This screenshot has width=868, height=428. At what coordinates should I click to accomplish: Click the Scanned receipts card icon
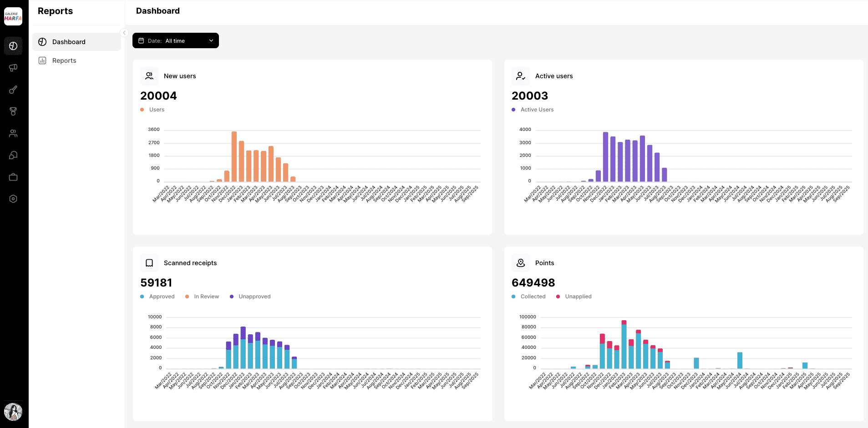pos(149,263)
